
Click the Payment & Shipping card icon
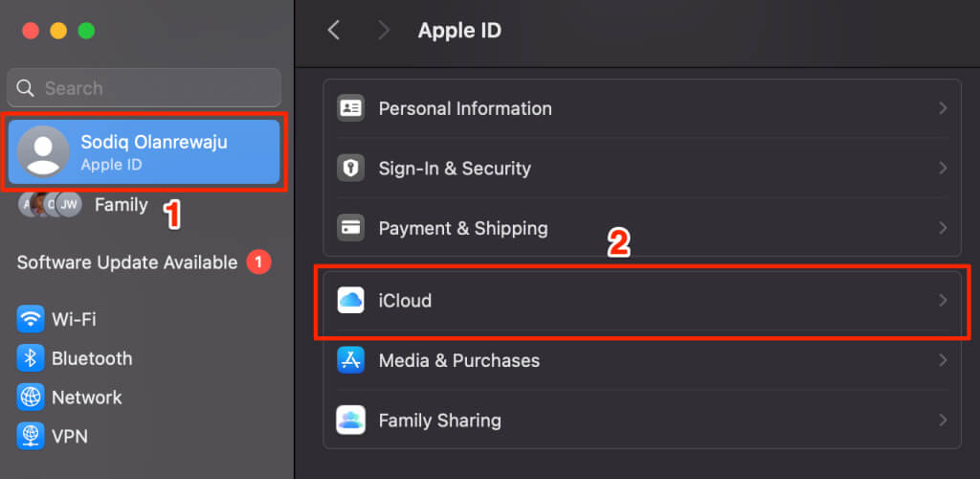pyautogui.click(x=350, y=228)
